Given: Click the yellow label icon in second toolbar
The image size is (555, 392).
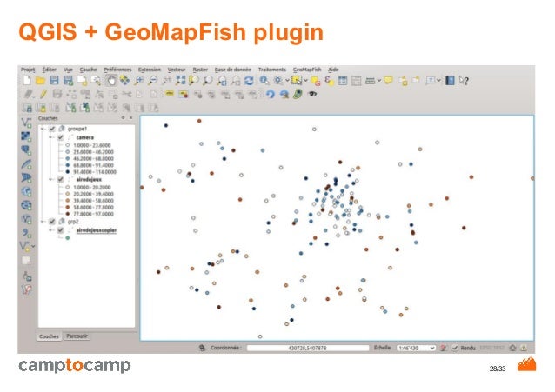Looking at the screenshot, I should pos(170,94).
